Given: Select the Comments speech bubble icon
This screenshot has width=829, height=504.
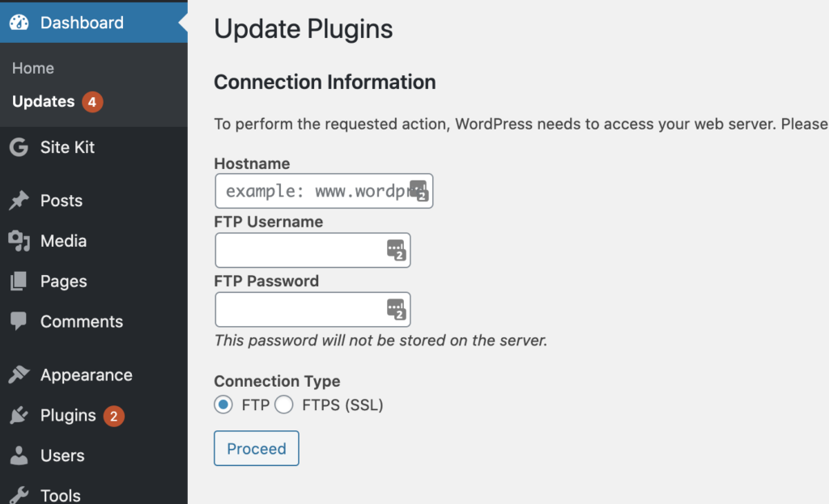Looking at the screenshot, I should click(x=20, y=321).
